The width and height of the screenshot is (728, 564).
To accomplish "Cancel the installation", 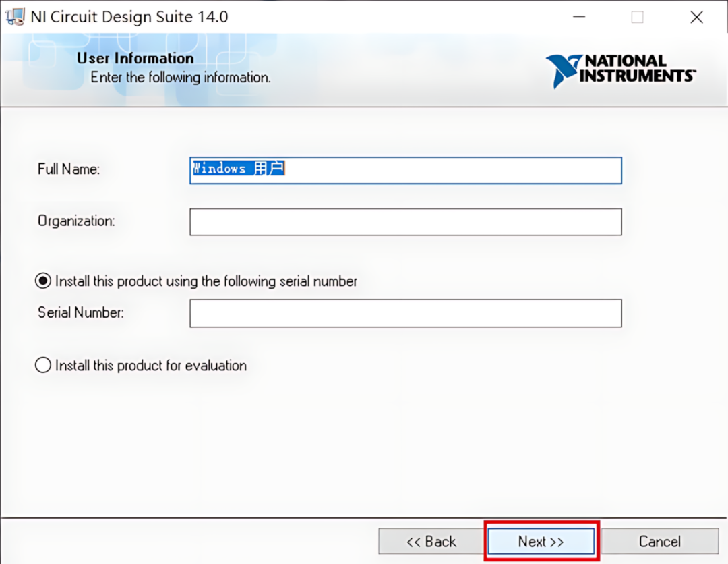I will coord(660,541).
